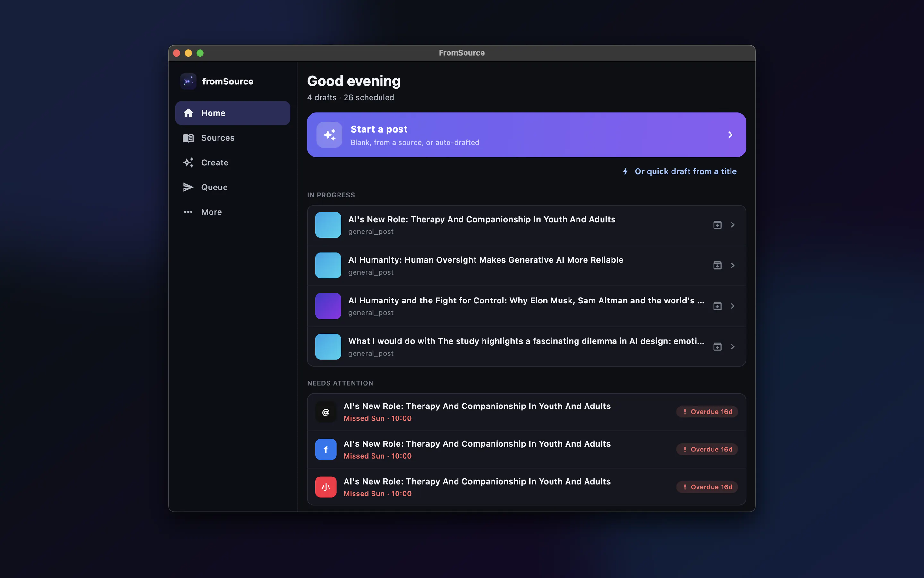
Task: Switch to the Create section
Action: [x=233, y=162]
